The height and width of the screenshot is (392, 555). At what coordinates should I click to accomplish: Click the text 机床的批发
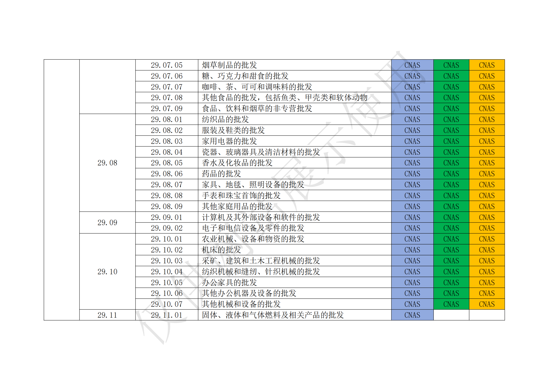click(x=221, y=250)
